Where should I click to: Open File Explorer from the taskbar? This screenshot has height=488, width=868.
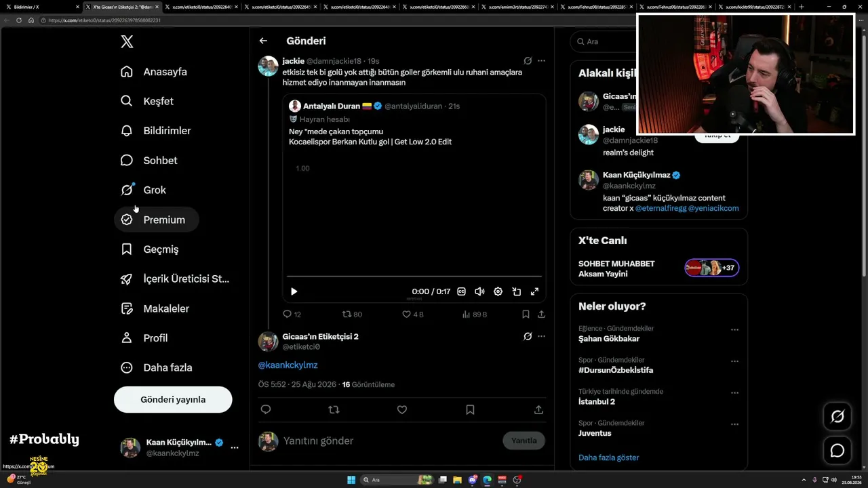pyautogui.click(x=458, y=480)
